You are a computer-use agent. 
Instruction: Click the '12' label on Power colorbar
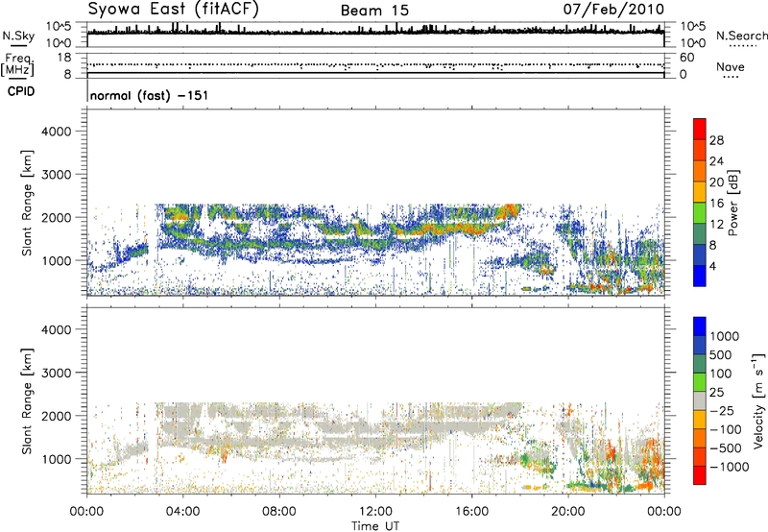tap(716, 225)
